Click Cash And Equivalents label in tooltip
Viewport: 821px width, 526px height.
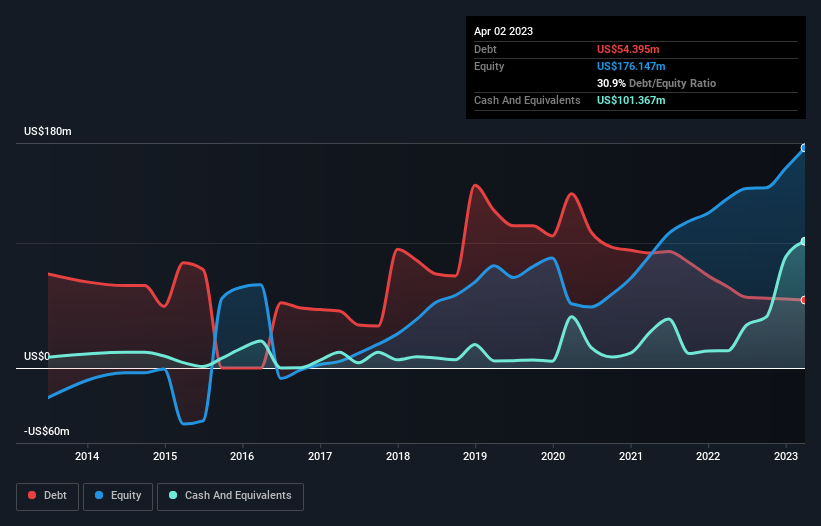pyautogui.click(x=527, y=100)
